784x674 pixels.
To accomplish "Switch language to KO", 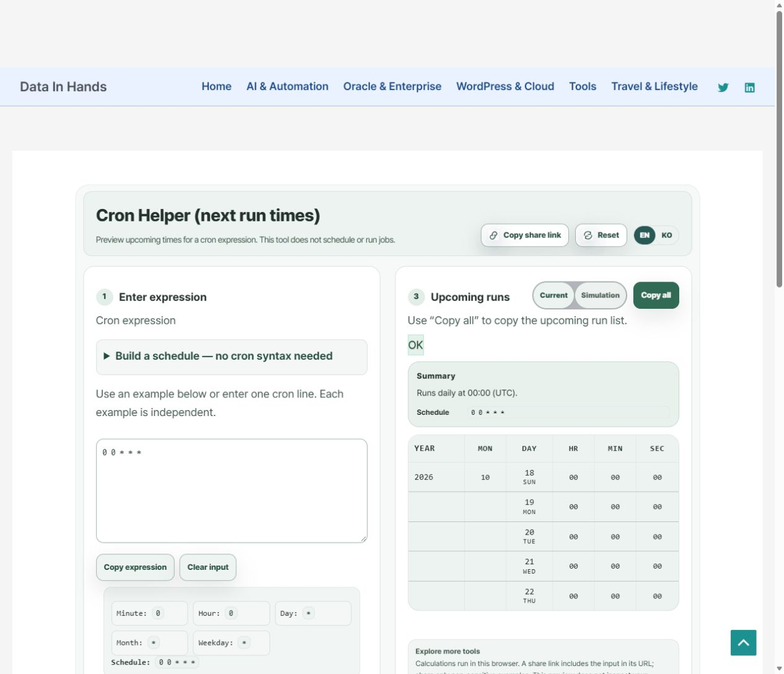I will tap(667, 235).
